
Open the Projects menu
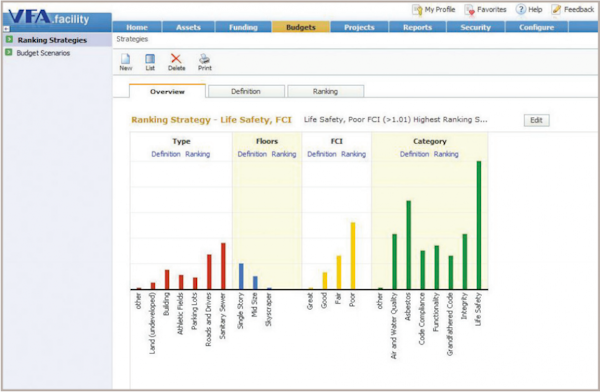tap(359, 27)
